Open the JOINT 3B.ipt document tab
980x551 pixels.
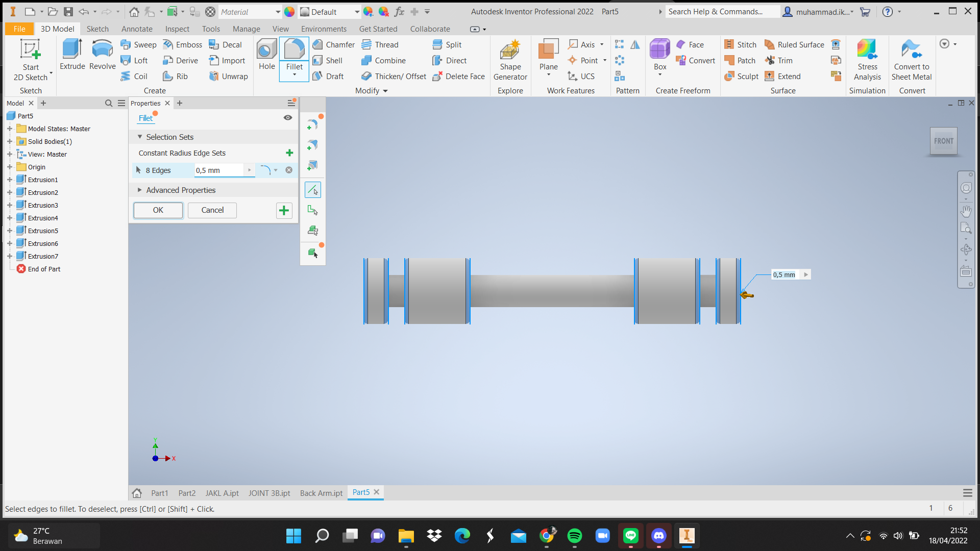point(269,493)
